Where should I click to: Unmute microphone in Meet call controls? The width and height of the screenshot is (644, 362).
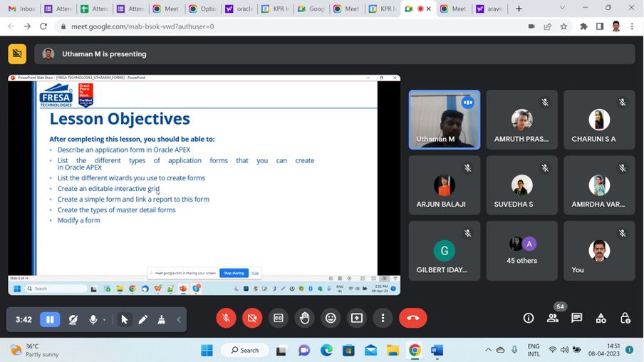click(x=226, y=318)
